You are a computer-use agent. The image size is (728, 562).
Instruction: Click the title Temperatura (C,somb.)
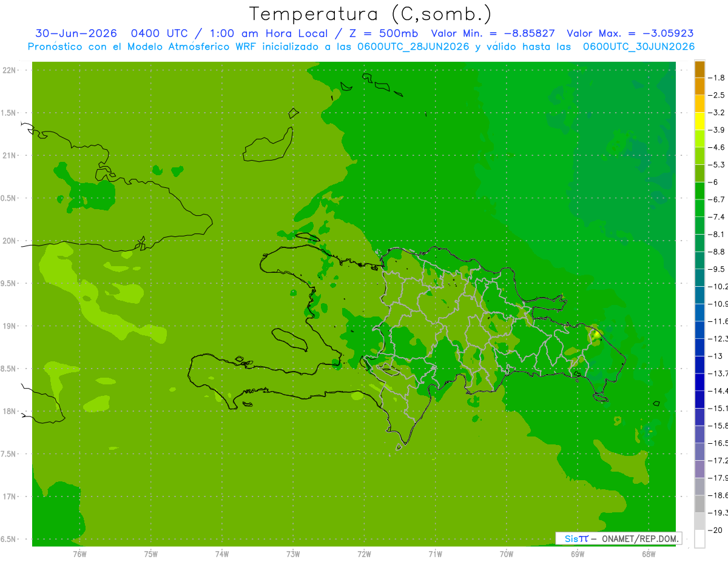(x=370, y=14)
